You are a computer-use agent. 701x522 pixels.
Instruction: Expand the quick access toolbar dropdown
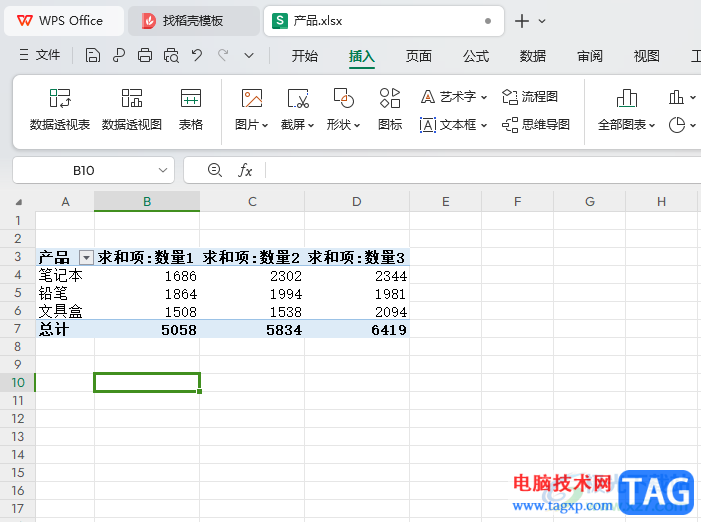click(x=249, y=56)
